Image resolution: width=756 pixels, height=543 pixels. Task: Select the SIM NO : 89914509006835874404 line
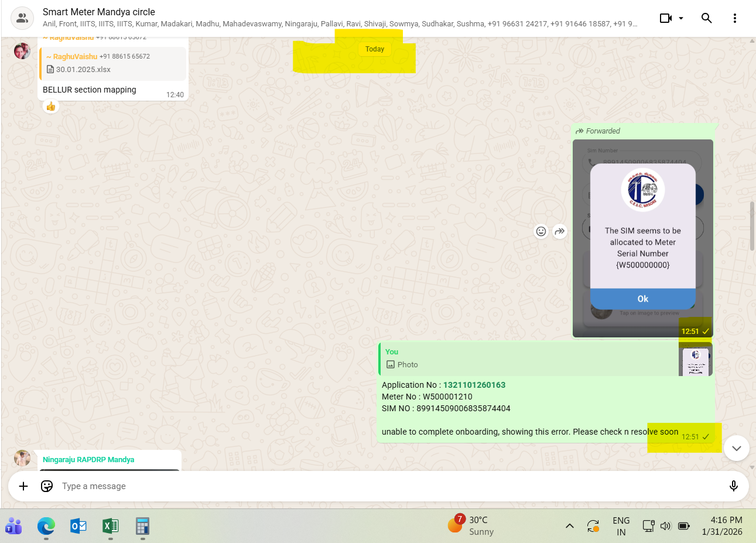point(446,408)
